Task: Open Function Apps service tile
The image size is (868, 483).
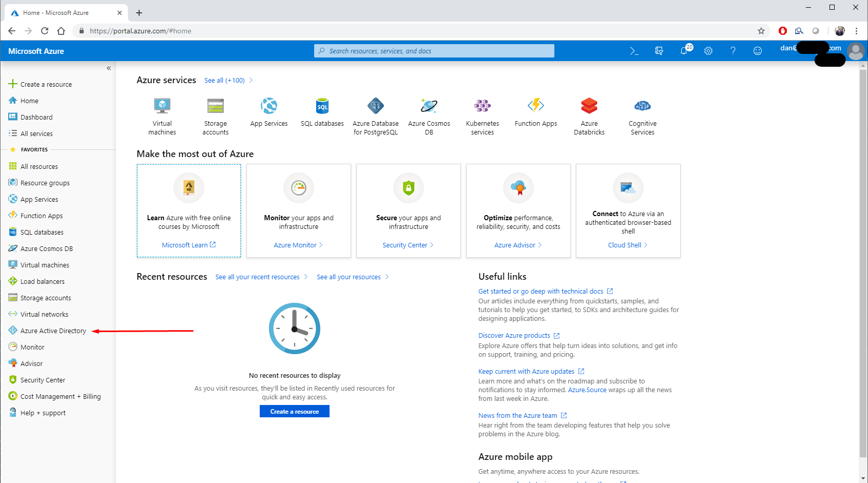Action: click(536, 113)
